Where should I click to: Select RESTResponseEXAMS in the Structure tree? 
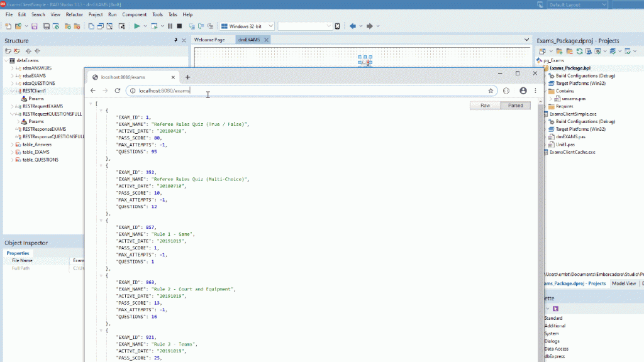tap(45, 129)
